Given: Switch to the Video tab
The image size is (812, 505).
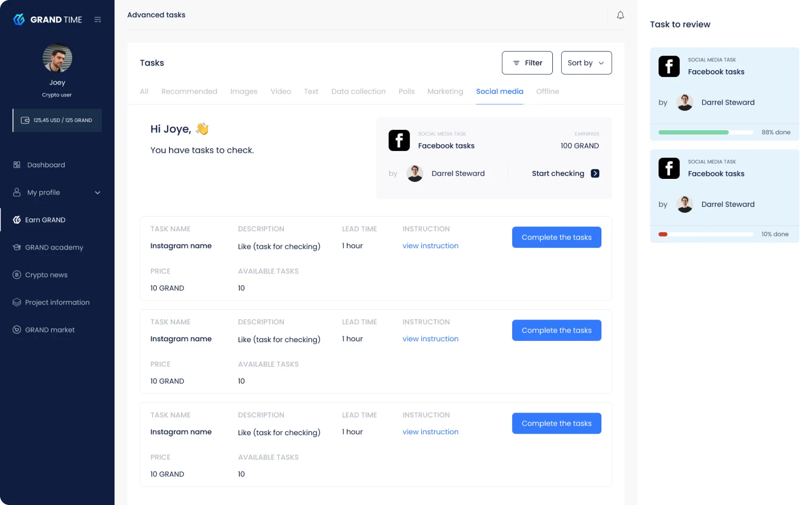Looking at the screenshot, I should [281, 92].
